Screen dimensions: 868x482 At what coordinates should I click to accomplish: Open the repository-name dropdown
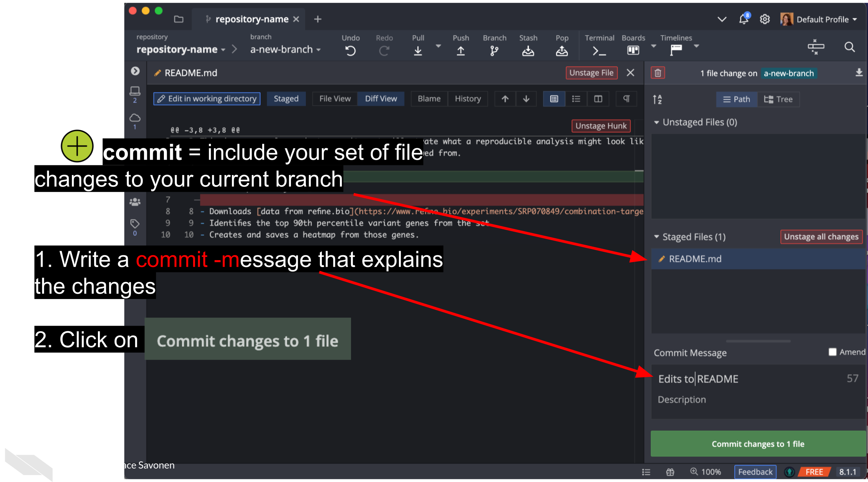click(181, 49)
